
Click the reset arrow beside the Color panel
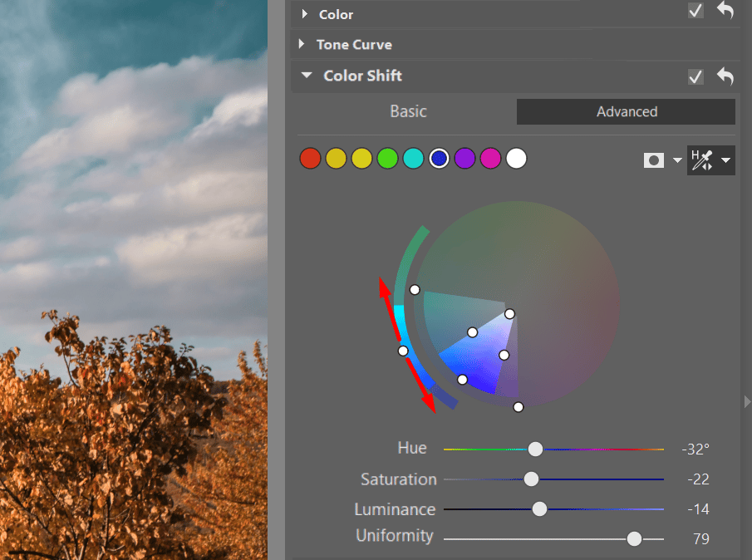[x=725, y=11]
